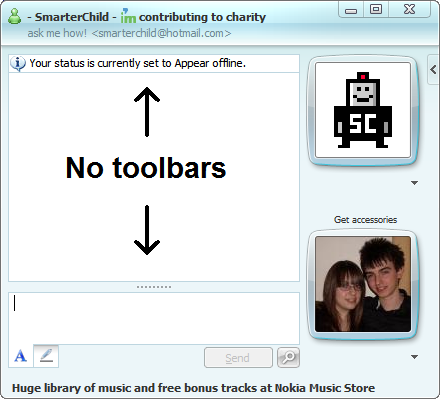This screenshot has width=440, height=399.
Task: Open SmarterChild's robot display picture
Action: (x=363, y=110)
